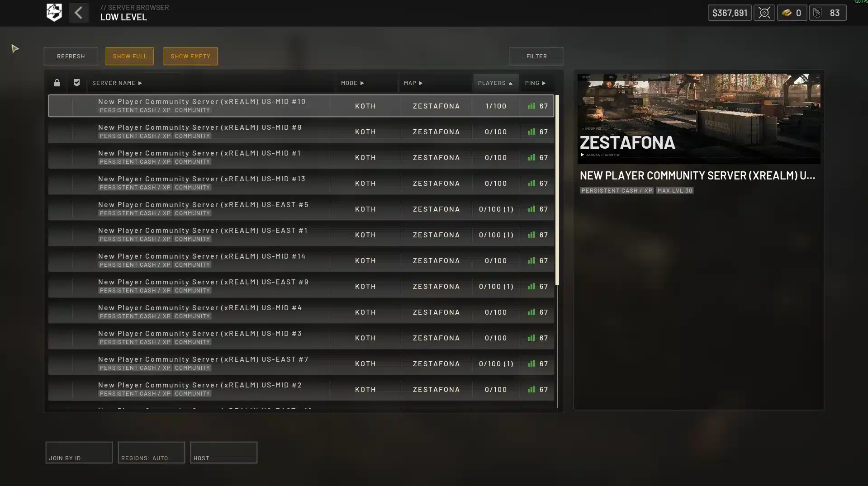Click Persistent Cash / XP tag in details panel
Screen dimensions: 868x486
pos(617,190)
